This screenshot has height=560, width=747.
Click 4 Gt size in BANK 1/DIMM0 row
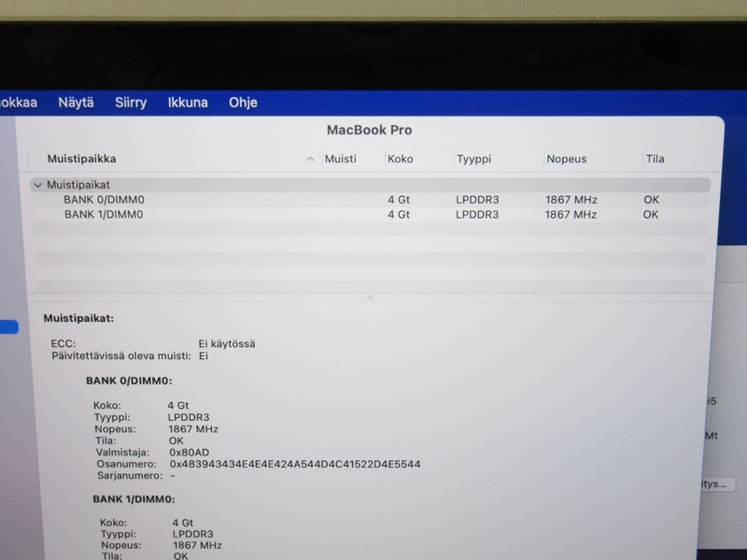point(399,215)
